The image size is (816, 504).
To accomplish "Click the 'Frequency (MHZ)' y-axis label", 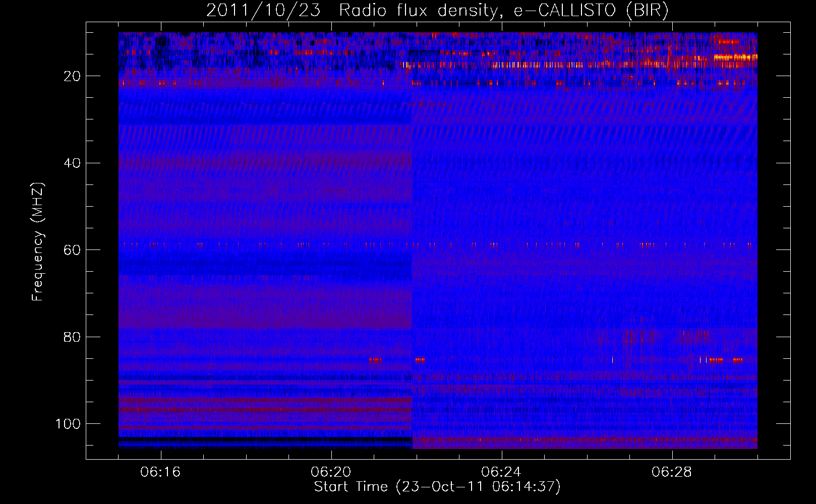I will tap(38, 242).
